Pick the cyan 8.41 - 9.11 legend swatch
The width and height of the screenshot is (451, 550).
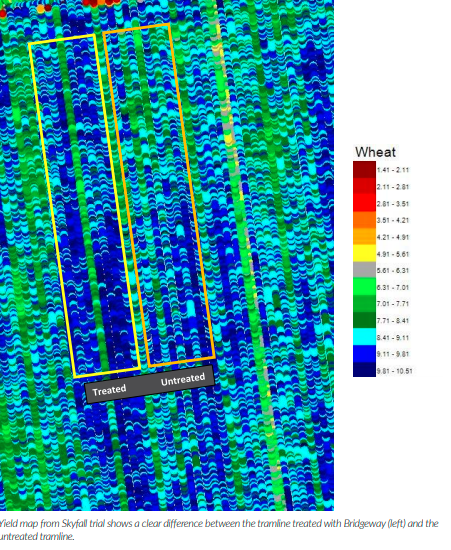pos(364,337)
